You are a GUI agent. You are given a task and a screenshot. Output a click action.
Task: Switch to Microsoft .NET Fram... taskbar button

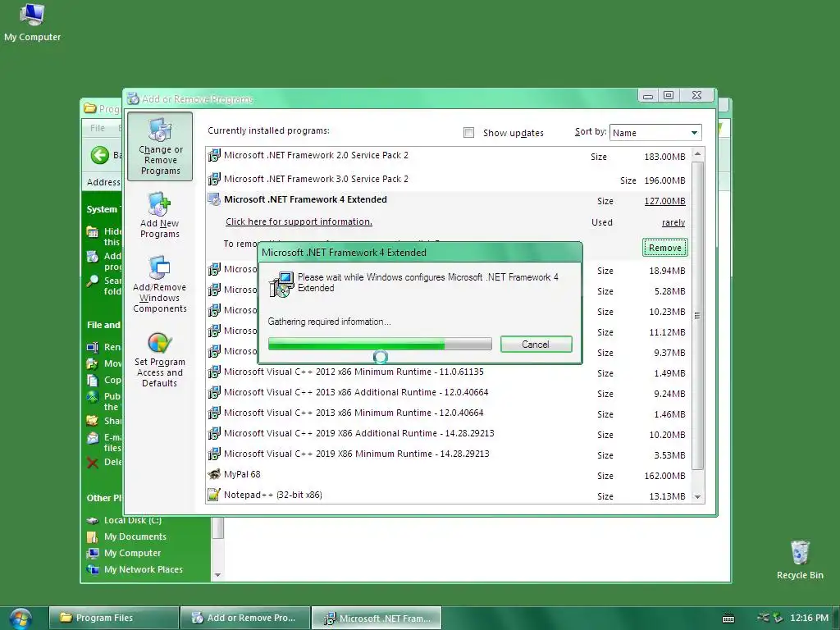tap(377, 619)
